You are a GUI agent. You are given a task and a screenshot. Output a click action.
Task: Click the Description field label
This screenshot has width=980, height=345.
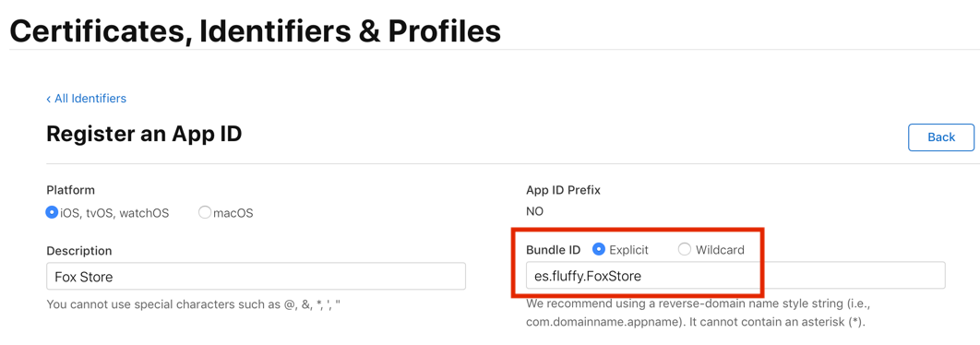79,251
